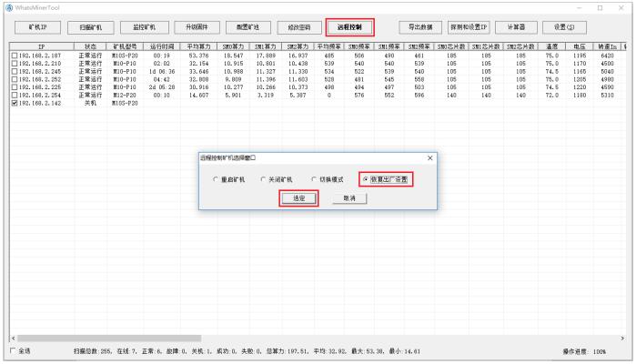Click the 14.607 average hashrate cell
This screenshot has width=636, height=364.
[x=198, y=96]
